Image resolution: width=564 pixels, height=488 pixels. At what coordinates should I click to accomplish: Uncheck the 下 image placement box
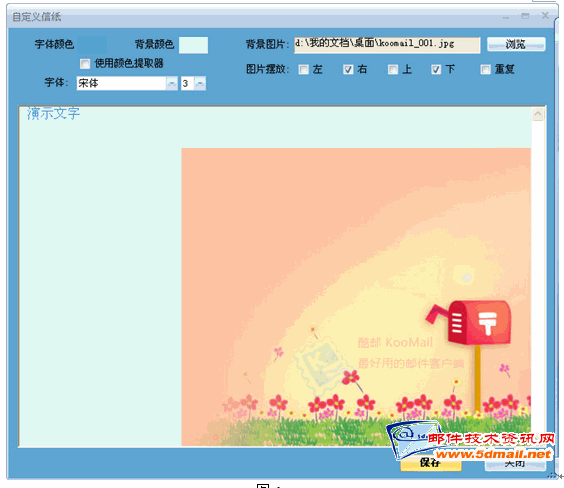pyautogui.click(x=436, y=69)
